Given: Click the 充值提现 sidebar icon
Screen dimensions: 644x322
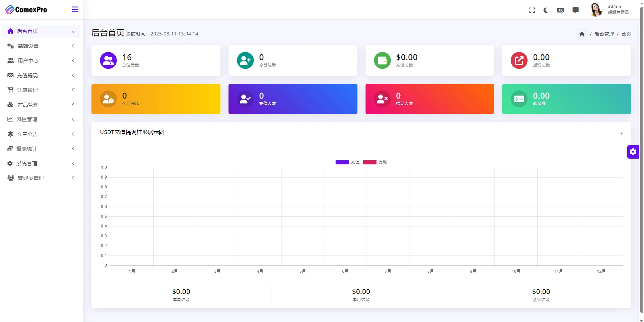Looking at the screenshot, I should point(10,75).
